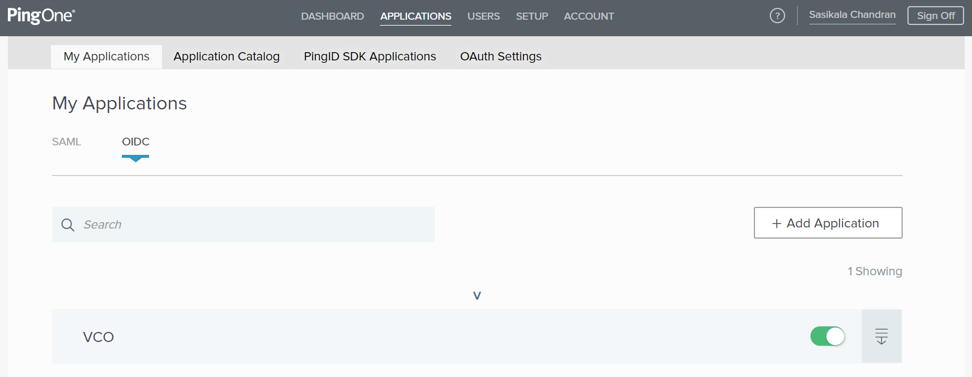Switch to PingID SDK Applications tab

[370, 56]
